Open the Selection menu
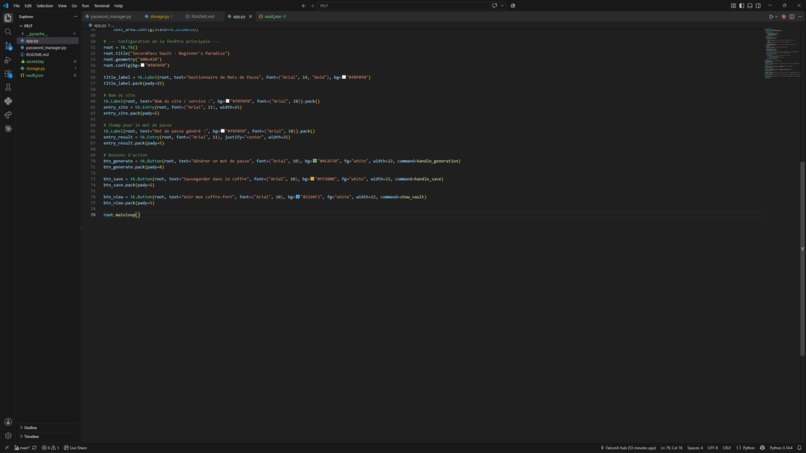The image size is (806, 453). pyautogui.click(x=45, y=6)
